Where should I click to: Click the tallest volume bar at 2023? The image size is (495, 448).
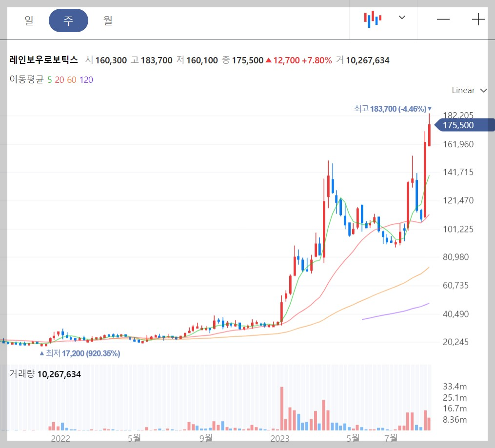[281, 409]
